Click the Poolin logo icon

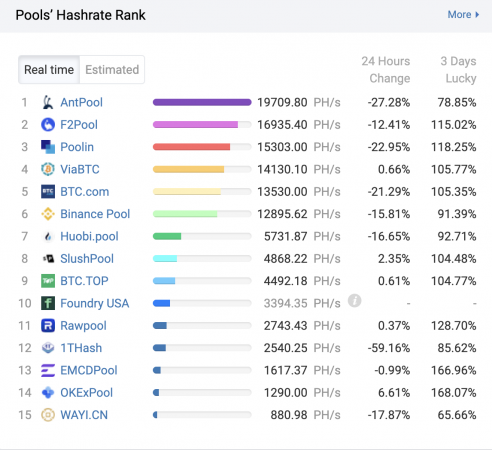(x=48, y=147)
